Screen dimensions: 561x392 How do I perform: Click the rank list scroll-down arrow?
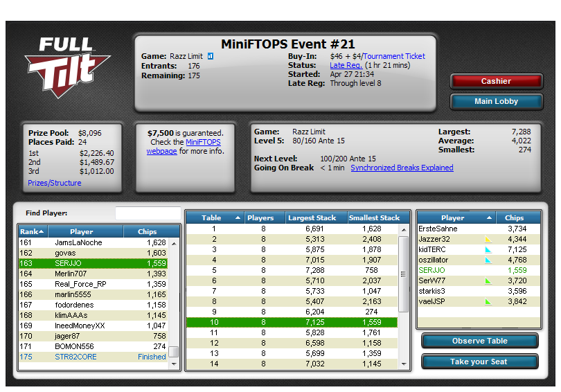pos(174,364)
